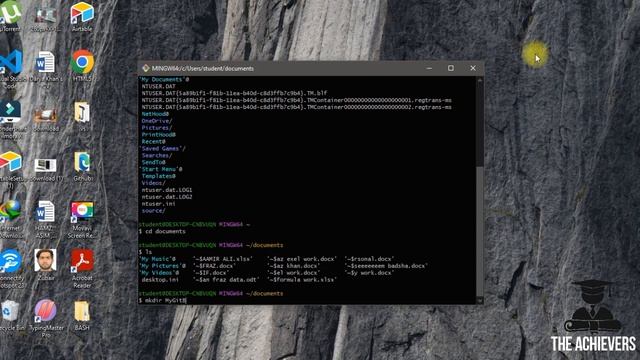
Task: Click 'ntuser.dat.LOG2' in the listing
Action: pyautogui.click(x=167, y=197)
